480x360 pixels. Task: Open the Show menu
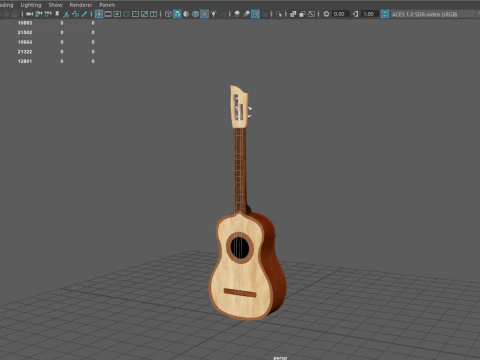(x=55, y=5)
